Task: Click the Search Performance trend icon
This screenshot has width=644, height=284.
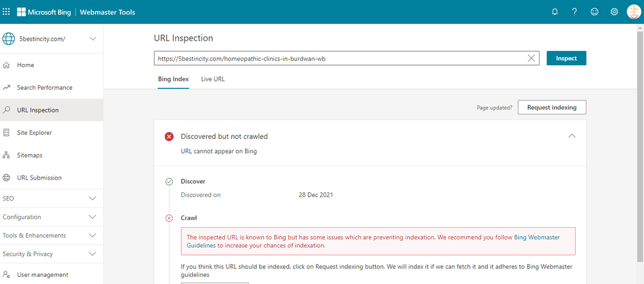Action: tap(6, 88)
